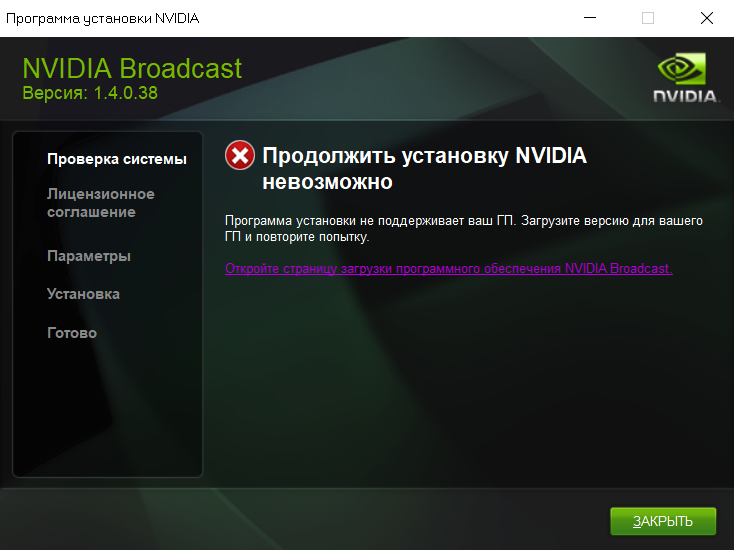Open the NVIDIA Broadcast download page link
The height and width of the screenshot is (550, 734).
(448, 269)
